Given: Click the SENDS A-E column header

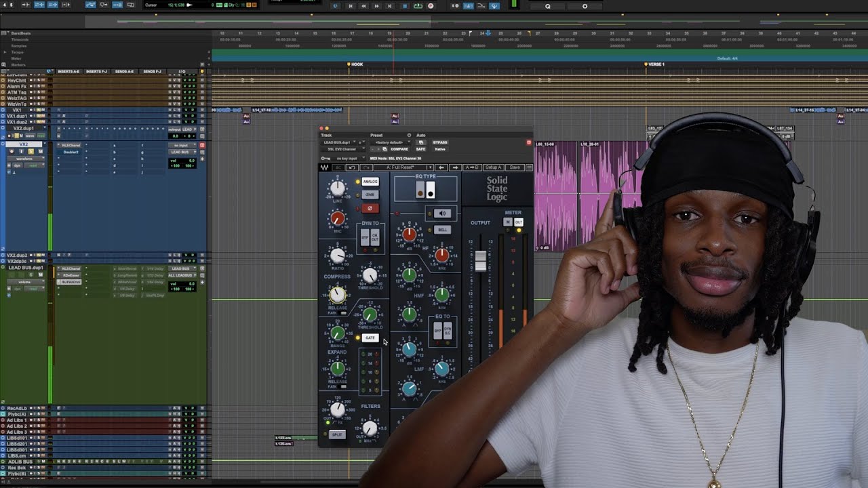Looking at the screenshot, I should [x=125, y=71].
